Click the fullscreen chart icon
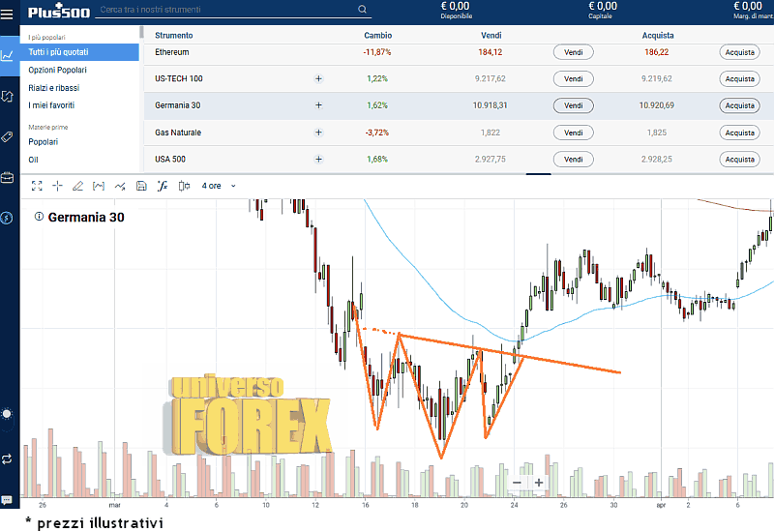Viewport: 774px width, 532px height. pyautogui.click(x=37, y=185)
